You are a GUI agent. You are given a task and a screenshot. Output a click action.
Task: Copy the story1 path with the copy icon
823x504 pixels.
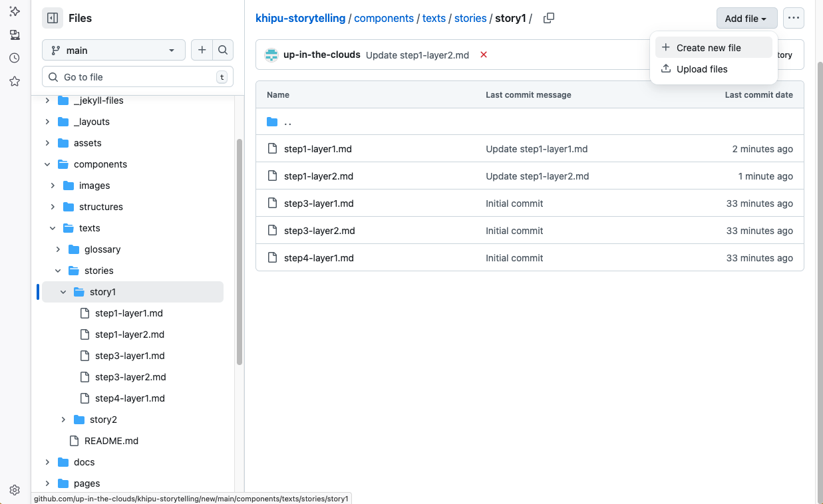548,19
